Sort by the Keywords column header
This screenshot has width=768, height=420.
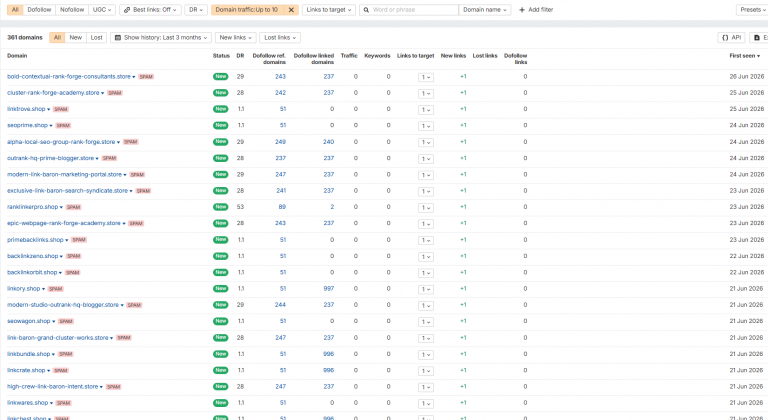click(377, 56)
